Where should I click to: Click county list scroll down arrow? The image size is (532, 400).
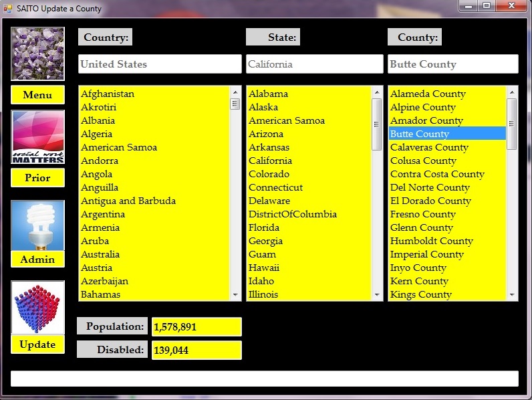pyautogui.click(x=512, y=294)
